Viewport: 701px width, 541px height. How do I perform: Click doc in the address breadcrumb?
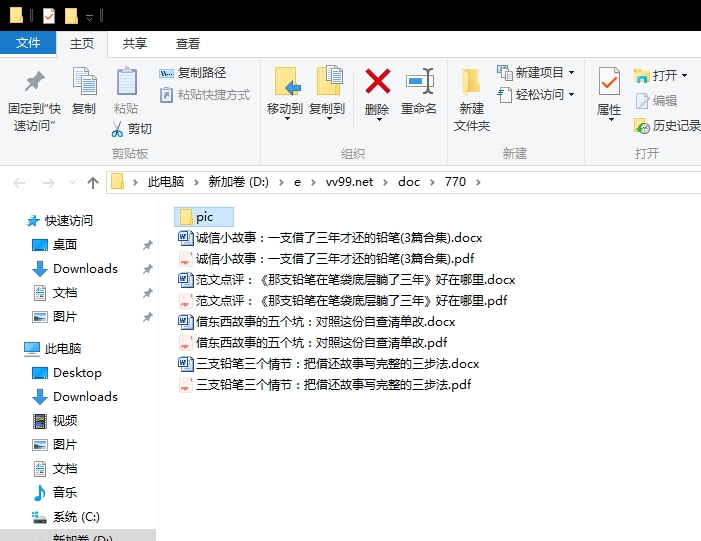click(x=409, y=182)
